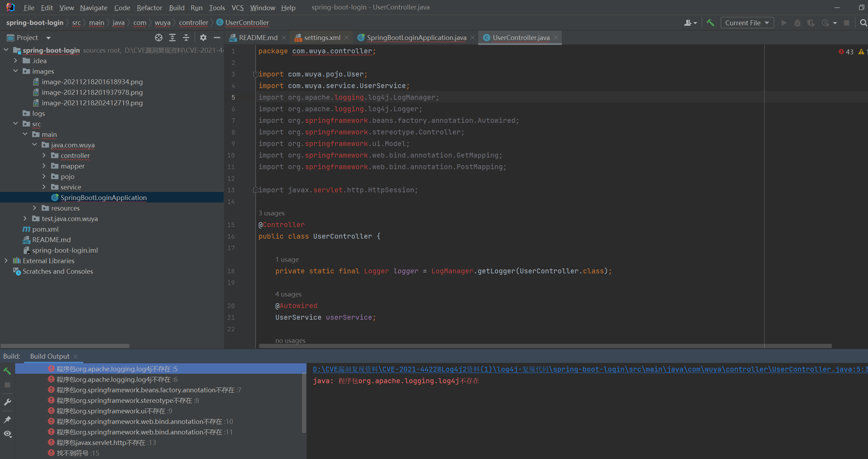Expand all in Project panel
Viewport: 868px width, 459px height.
[172, 38]
